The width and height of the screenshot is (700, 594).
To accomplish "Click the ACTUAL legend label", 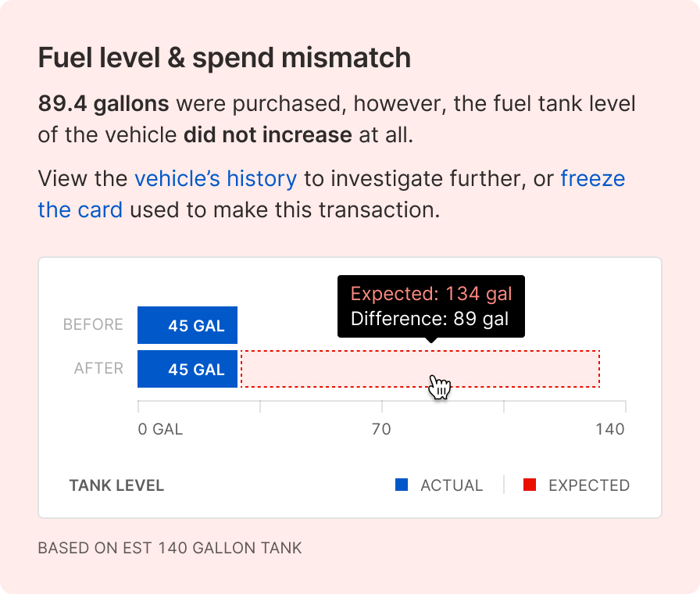I will tap(452, 485).
